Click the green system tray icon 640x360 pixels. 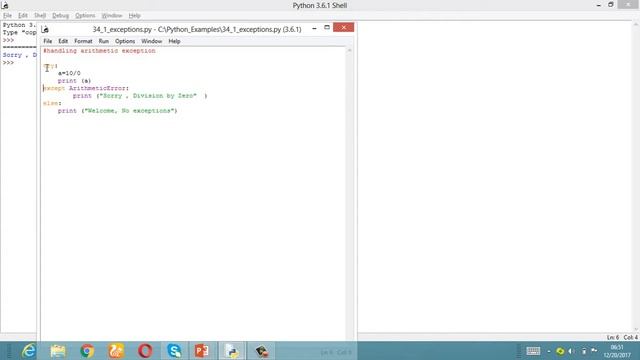[560, 351]
